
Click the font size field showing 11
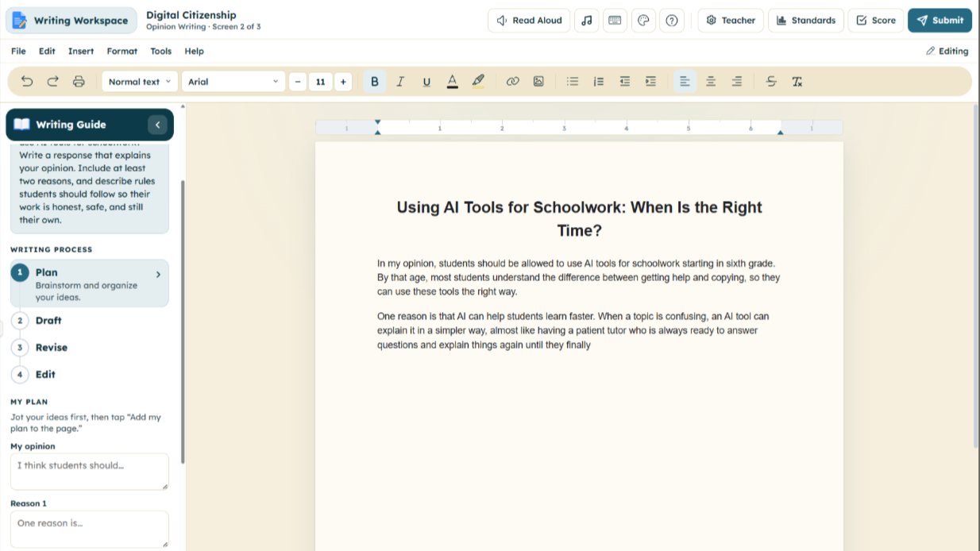click(x=320, y=82)
